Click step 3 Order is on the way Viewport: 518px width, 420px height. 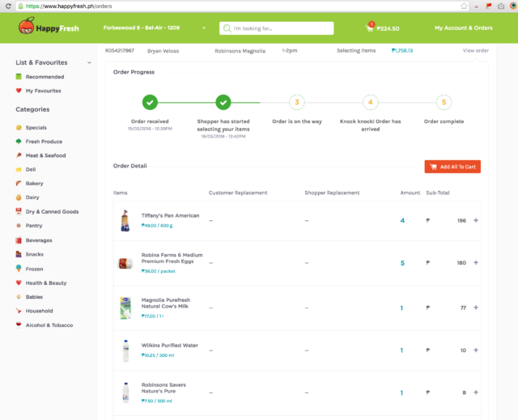(x=297, y=102)
